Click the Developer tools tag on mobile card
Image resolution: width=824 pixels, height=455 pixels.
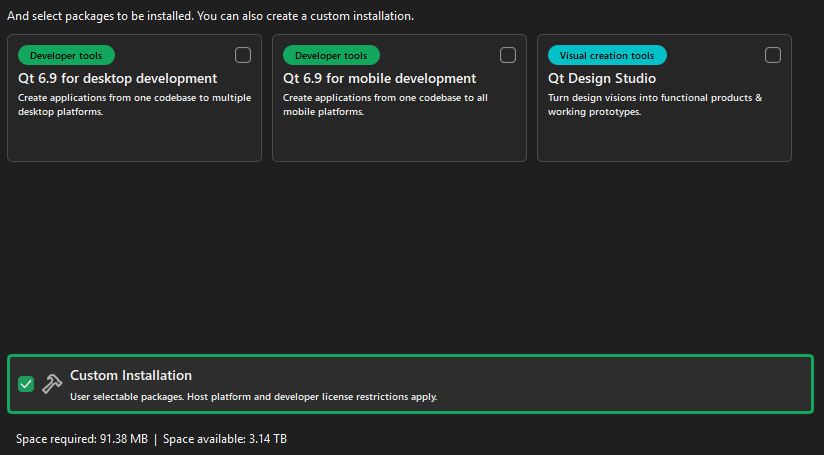[x=331, y=55]
